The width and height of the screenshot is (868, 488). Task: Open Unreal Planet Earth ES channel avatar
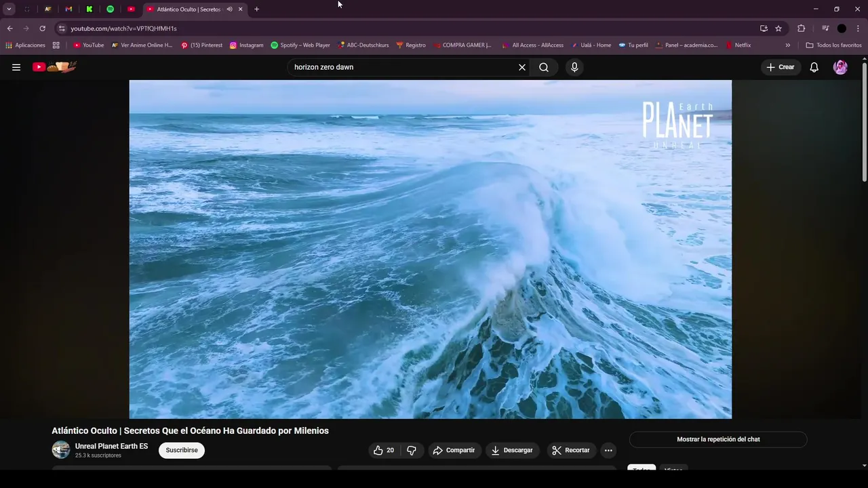(61, 449)
